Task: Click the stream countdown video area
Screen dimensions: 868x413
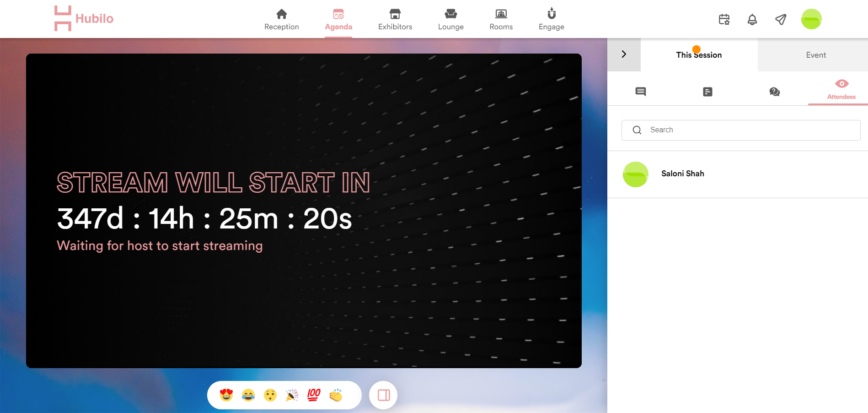Action: 304,211
